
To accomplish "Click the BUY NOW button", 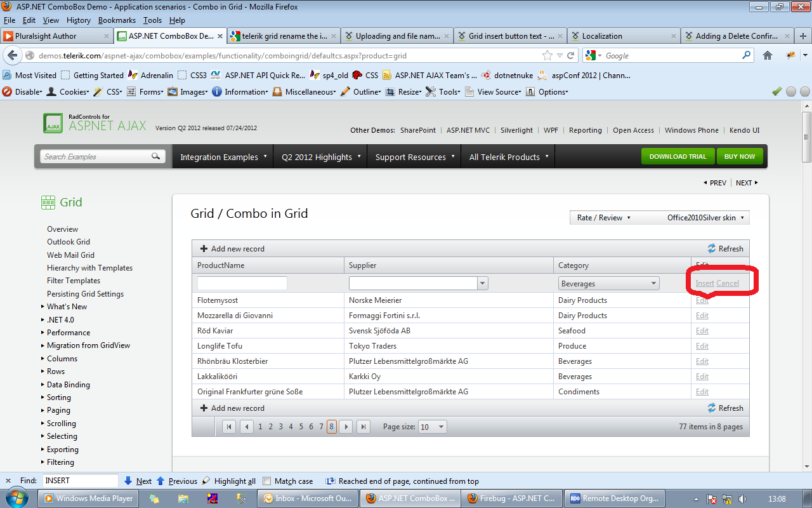I will tap(740, 157).
